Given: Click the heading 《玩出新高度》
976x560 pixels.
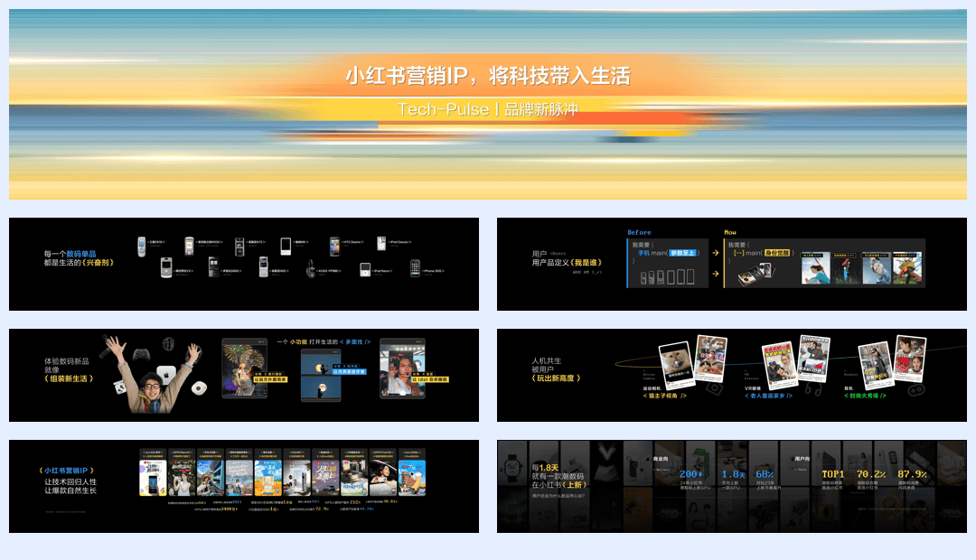Looking at the screenshot, I should (x=556, y=378).
